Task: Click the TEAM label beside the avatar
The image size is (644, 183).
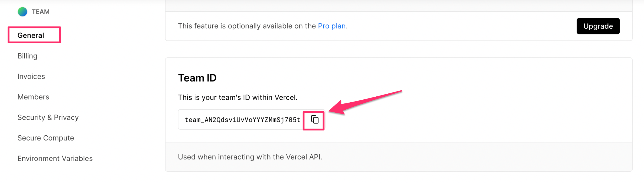Action: [x=41, y=12]
